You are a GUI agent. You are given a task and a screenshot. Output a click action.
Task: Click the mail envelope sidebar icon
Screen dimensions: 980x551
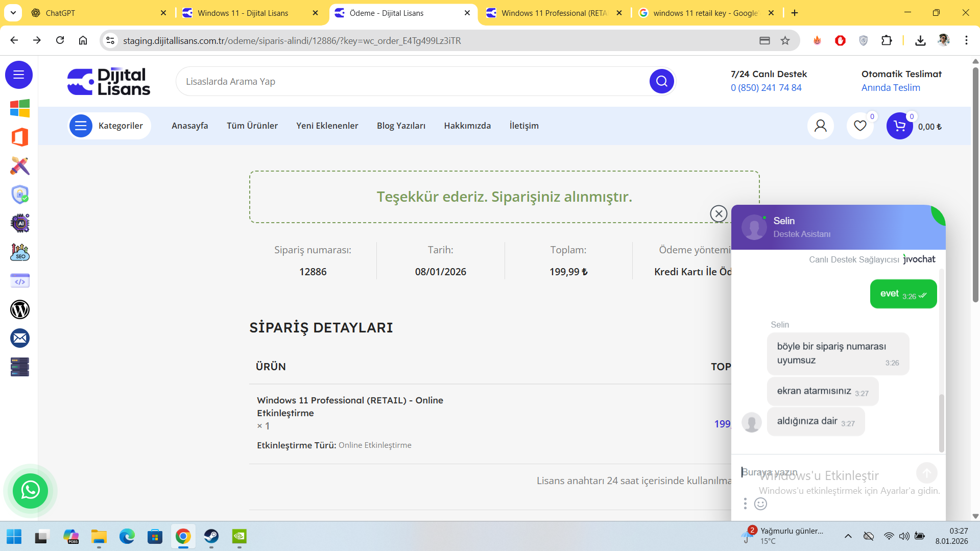(20, 338)
